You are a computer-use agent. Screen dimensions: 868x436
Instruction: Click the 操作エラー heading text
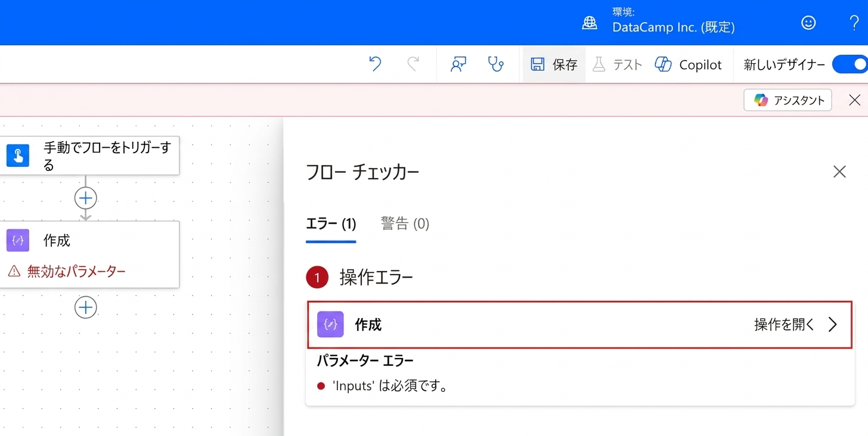coord(377,277)
